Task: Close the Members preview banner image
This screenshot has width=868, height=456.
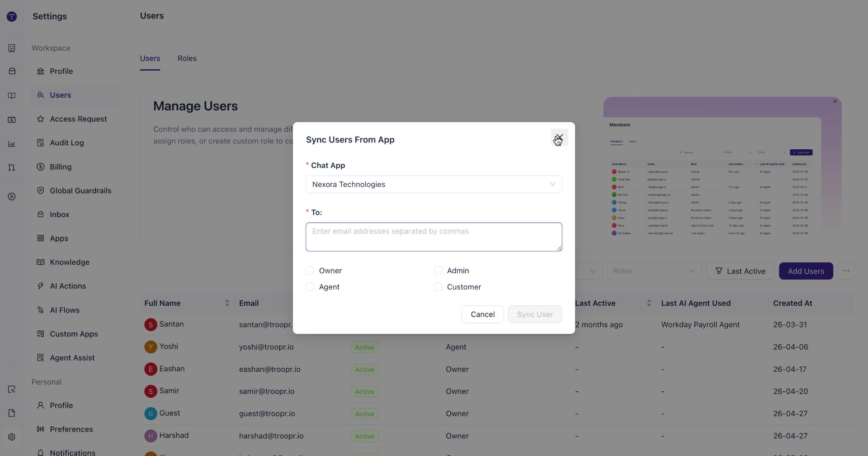Action: click(x=835, y=102)
